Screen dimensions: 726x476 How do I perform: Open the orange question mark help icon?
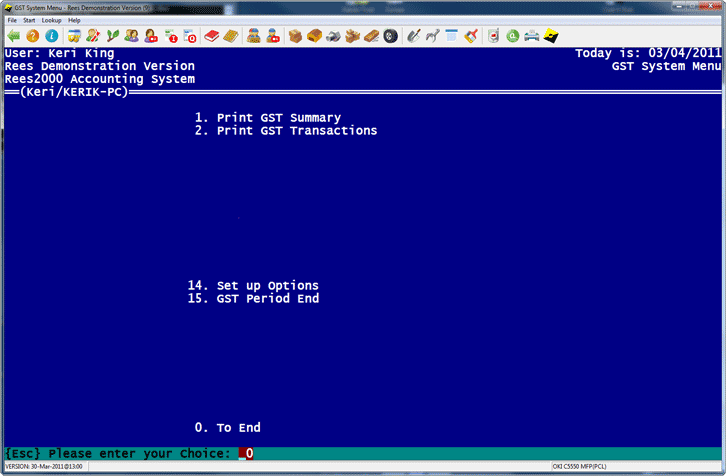tap(33, 36)
